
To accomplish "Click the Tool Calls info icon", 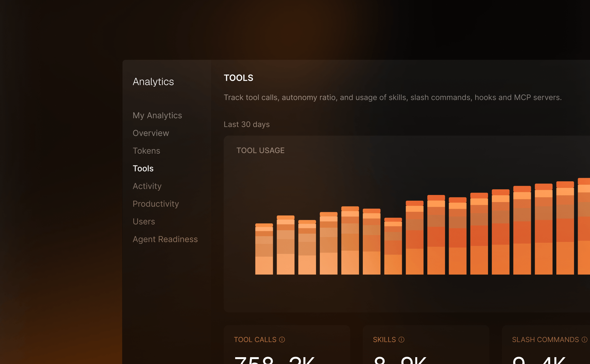I will click(x=281, y=339).
